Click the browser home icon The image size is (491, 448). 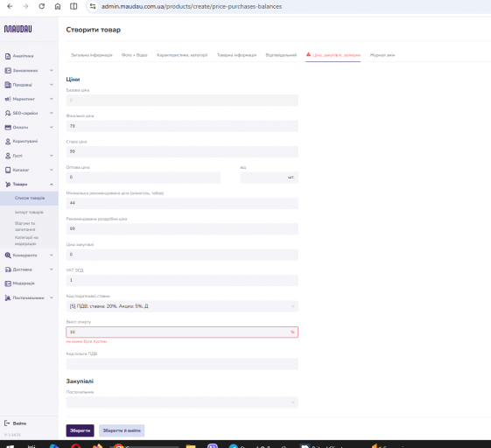[58, 6]
